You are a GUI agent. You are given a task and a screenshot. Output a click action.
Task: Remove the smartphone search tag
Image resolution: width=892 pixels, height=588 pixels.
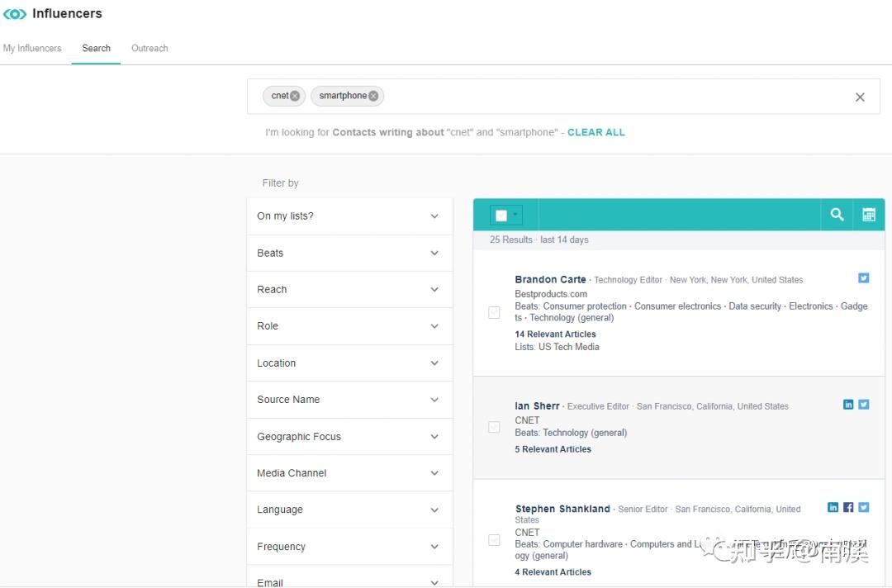tap(373, 96)
